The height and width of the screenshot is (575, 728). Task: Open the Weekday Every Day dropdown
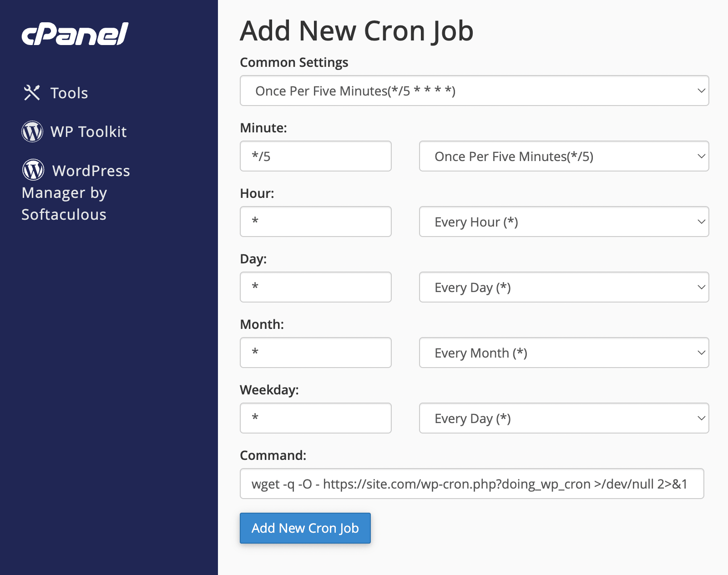(x=564, y=418)
